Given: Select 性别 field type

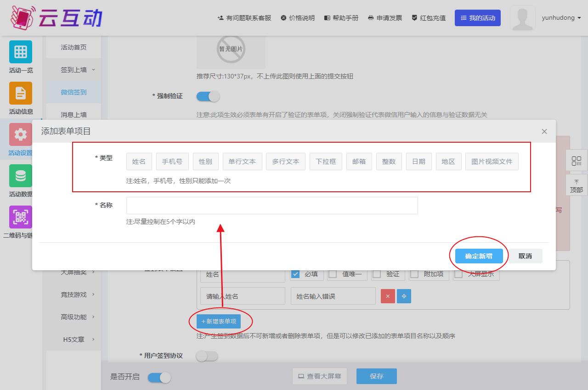Looking at the screenshot, I should point(205,162).
